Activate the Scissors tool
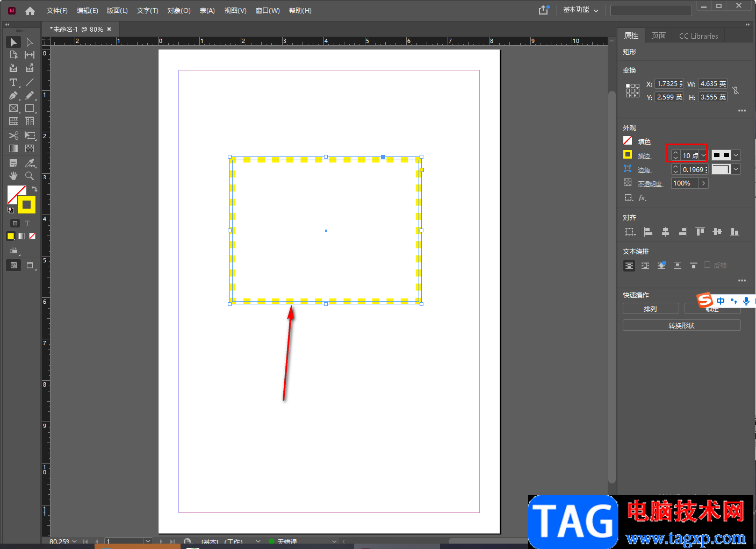The width and height of the screenshot is (756, 549). pos(13,136)
